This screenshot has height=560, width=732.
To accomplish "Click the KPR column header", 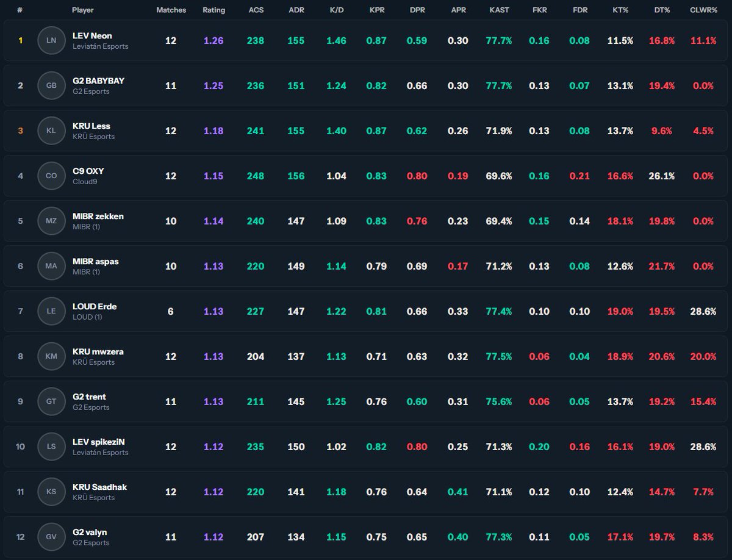I will (x=376, y=10).
